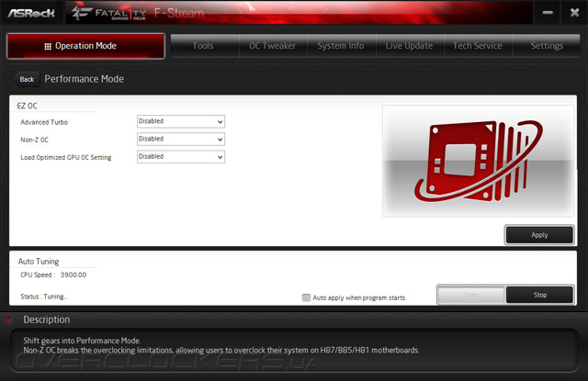Expand Load Optimized GPU OC Setting dropdown
The width and height of the screenshot is (588, 381).
point(181,157)
